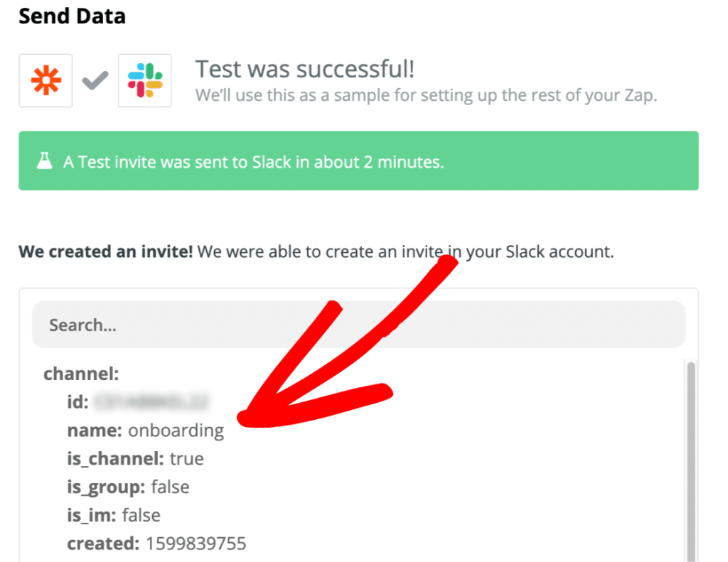This screenshot has height=562, width=728.
Task: Click the checkmark connecting Zapier to Slack
Action: [x=94, y=80]
